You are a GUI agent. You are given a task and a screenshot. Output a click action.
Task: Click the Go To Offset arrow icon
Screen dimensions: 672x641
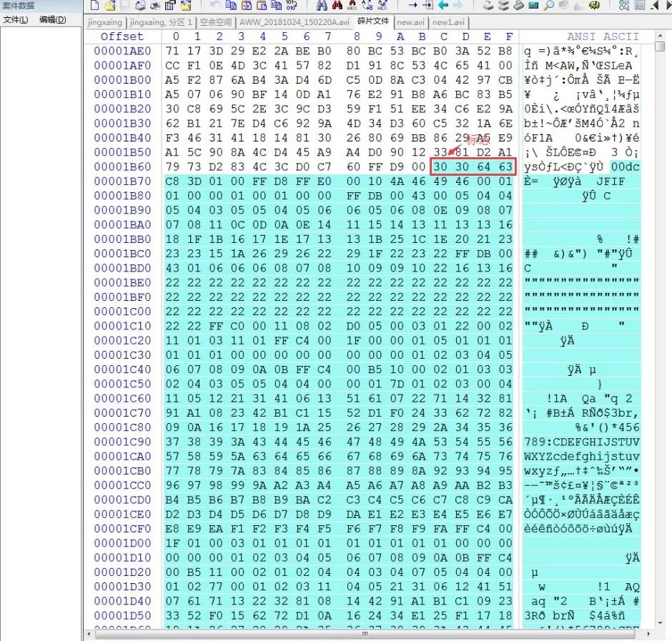click(x=413, y=6)
